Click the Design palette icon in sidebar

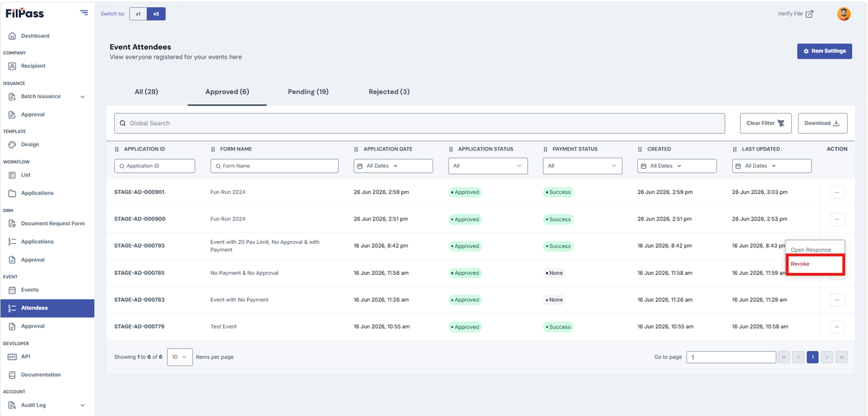pos(12,145)
